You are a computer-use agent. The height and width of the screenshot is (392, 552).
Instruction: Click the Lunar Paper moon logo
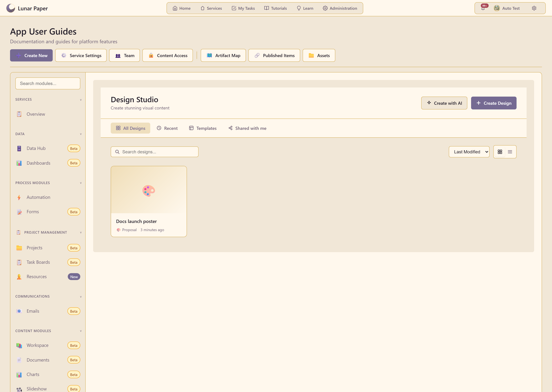pos(11,8)
